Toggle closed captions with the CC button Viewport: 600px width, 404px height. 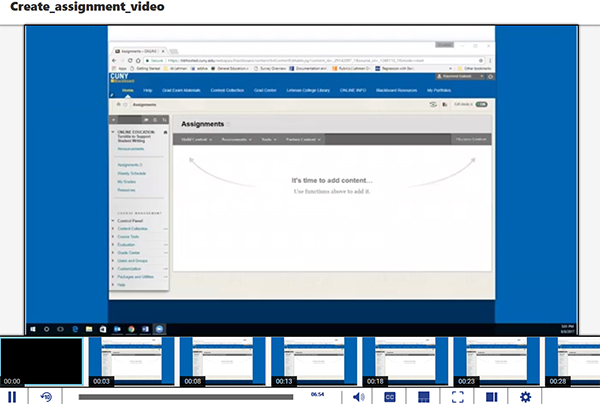pos(391,396)
